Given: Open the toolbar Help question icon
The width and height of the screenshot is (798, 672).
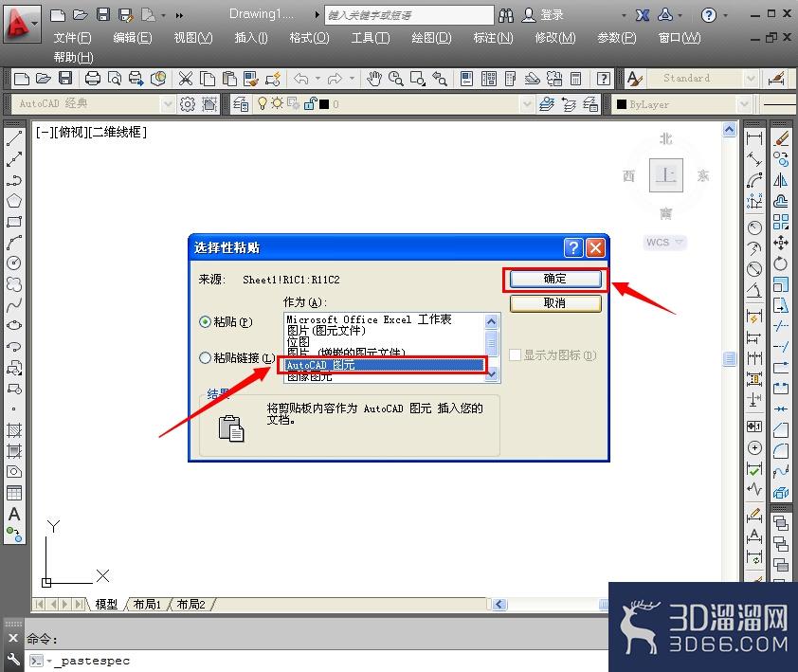Looking at the screenshot, I should click(603, 79).
